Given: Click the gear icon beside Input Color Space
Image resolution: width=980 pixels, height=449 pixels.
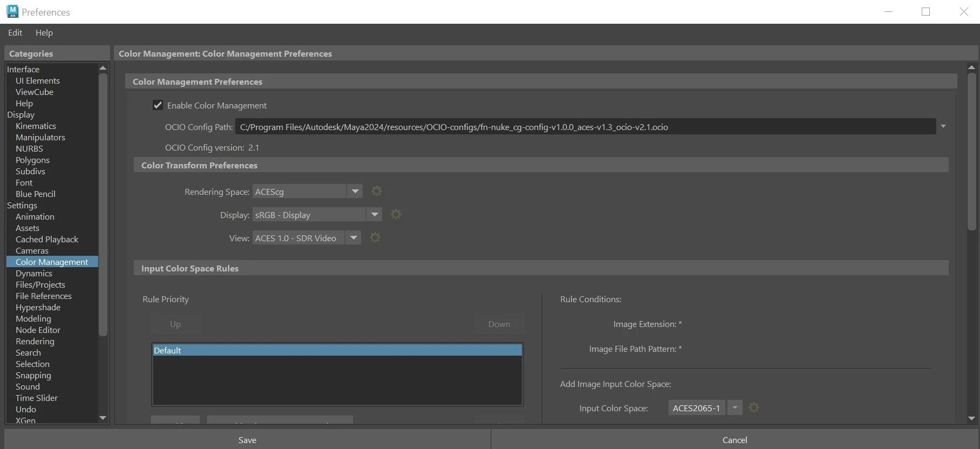Looking at the screenshot, I should pyautogui.click(x=754, y=407).
